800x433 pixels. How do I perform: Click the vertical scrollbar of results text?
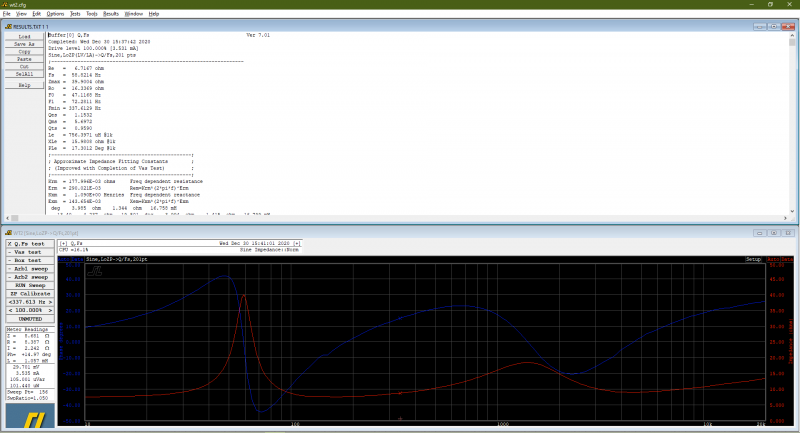792,122
